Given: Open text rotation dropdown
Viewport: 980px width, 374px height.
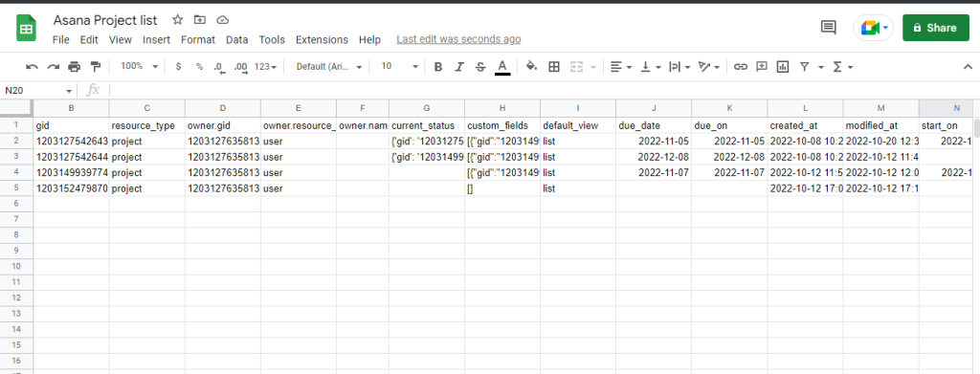Looking at the screenshot, I should [709, 66].
